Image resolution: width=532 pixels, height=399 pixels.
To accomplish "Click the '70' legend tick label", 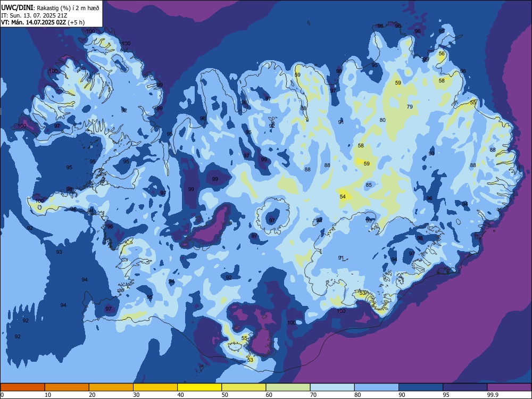I will 313,395.
